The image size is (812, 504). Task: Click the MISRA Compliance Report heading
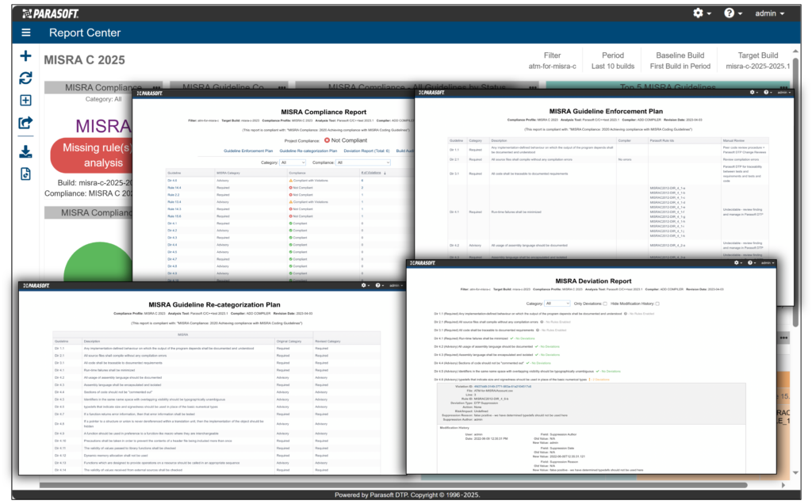click(x=324, y=112)
